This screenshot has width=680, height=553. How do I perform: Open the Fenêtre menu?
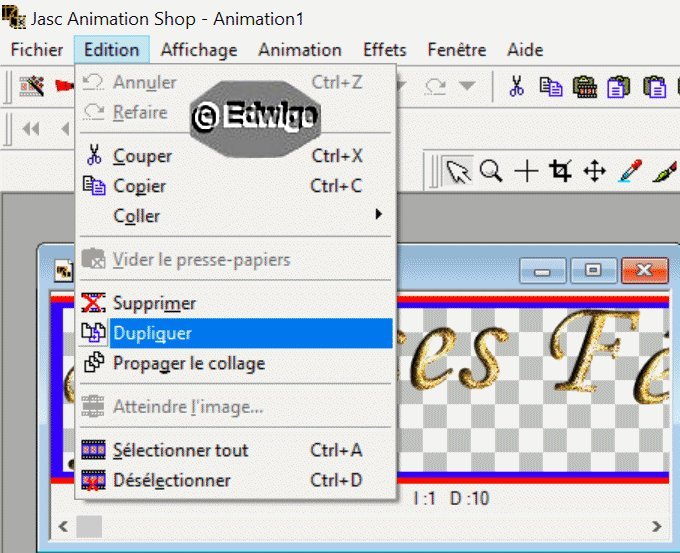[x=457, y=50]
